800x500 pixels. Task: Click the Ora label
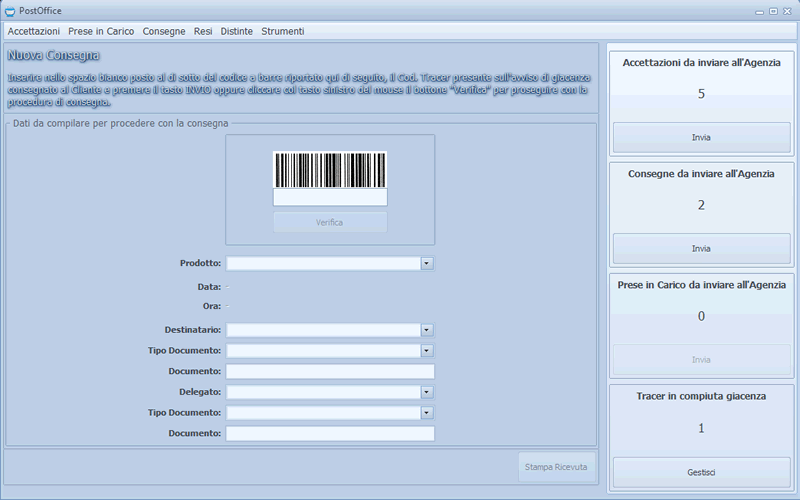pos(212,306)
